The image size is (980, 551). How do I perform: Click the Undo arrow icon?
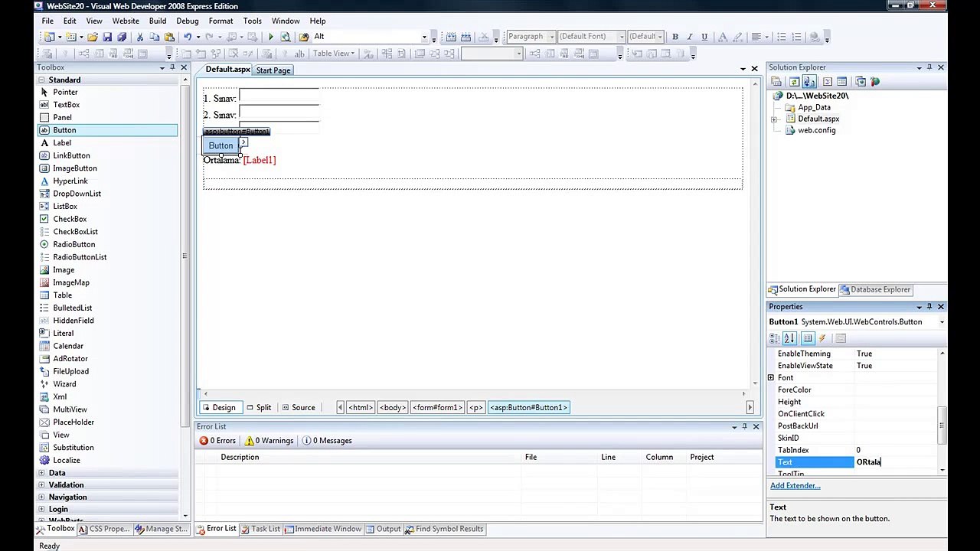[x=187, y=37]
